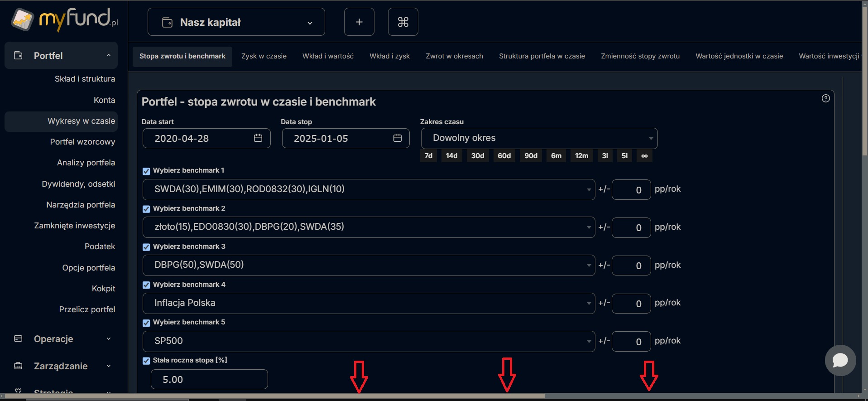Open calendar picker for Data start

258,138
